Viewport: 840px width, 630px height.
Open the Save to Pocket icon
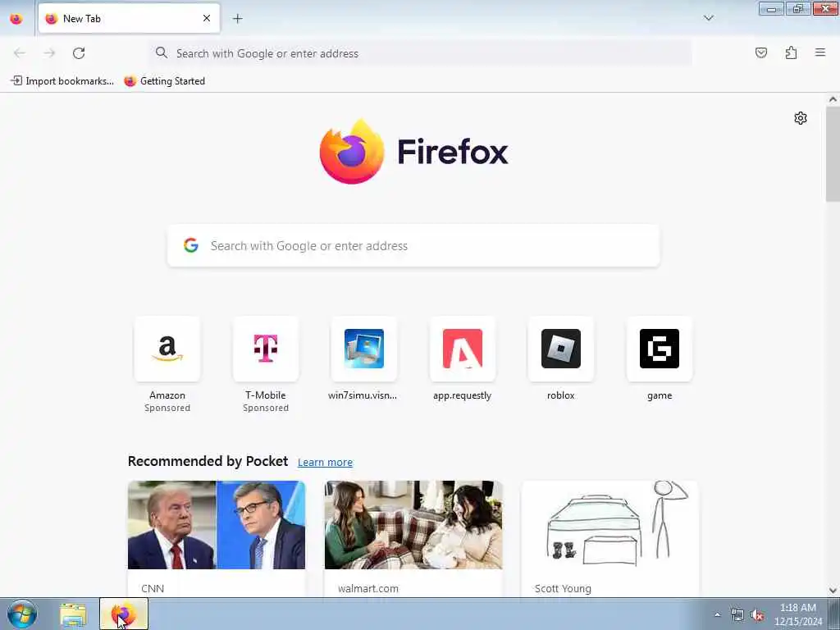(x=760, y=52)
